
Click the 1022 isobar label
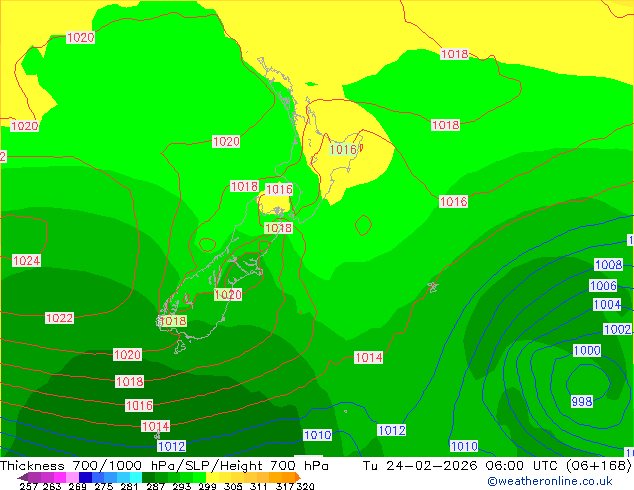(x=59, y=318)
